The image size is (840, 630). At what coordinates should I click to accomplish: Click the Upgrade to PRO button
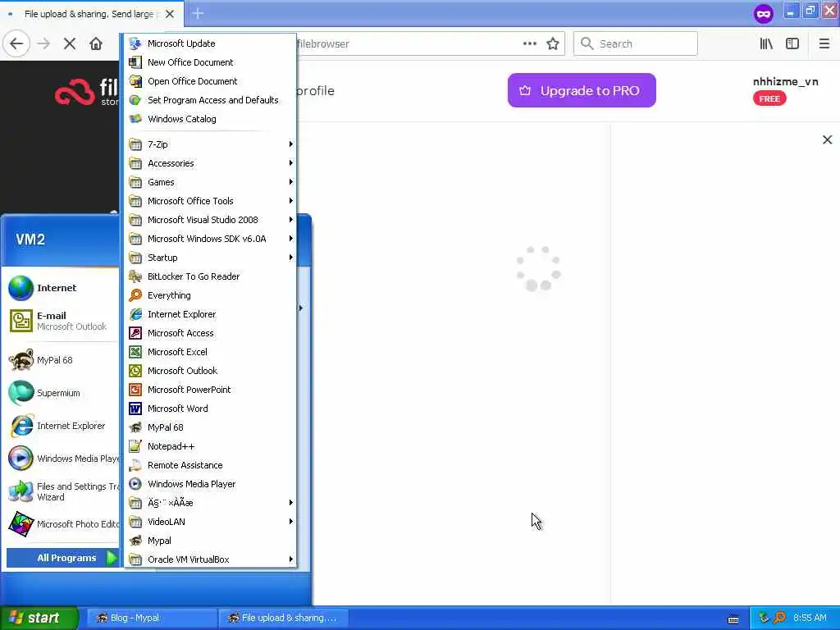(582, 90)
